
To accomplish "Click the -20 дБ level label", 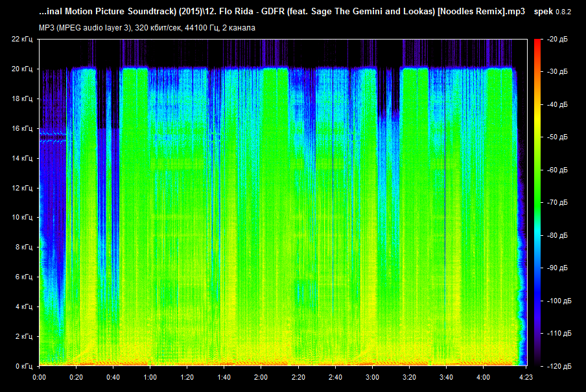I will (557, 40).
